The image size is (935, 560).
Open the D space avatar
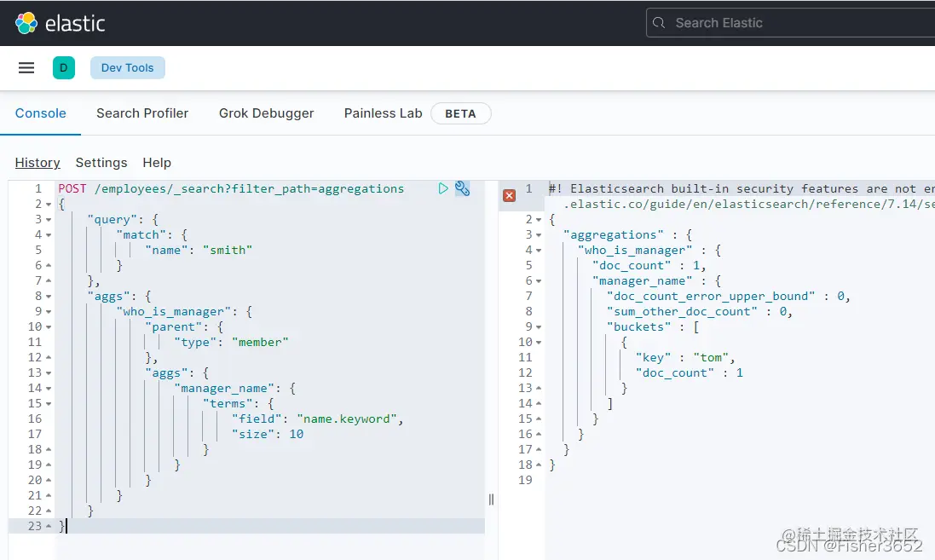(64, 68)
